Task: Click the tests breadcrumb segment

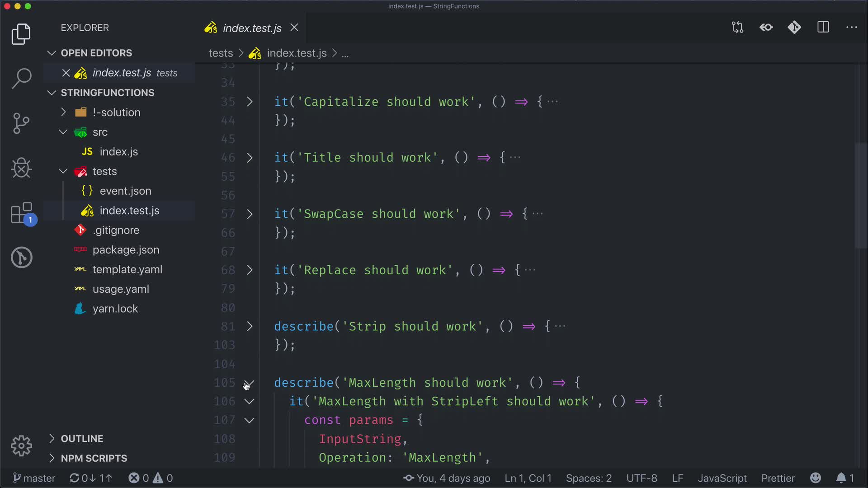Action: (221, 53)
